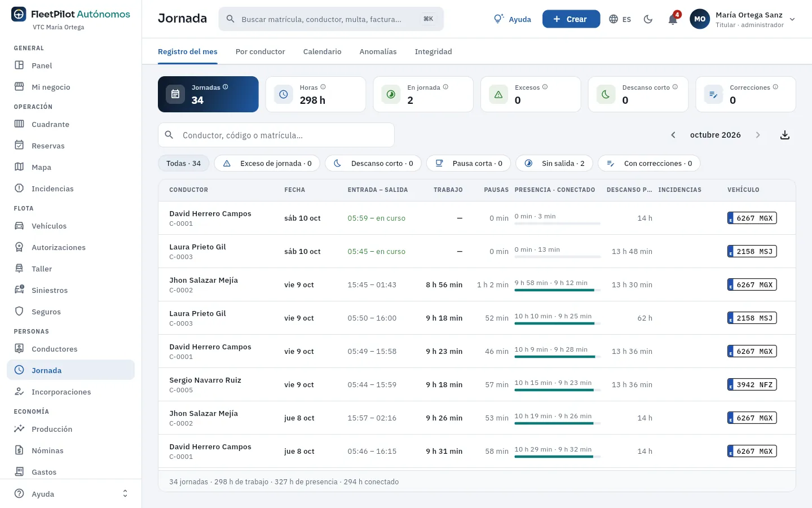Viewport: 812px width, 508px height.
Task: Open Ayuda link in top bar
Action: click(x=513, y=19)
